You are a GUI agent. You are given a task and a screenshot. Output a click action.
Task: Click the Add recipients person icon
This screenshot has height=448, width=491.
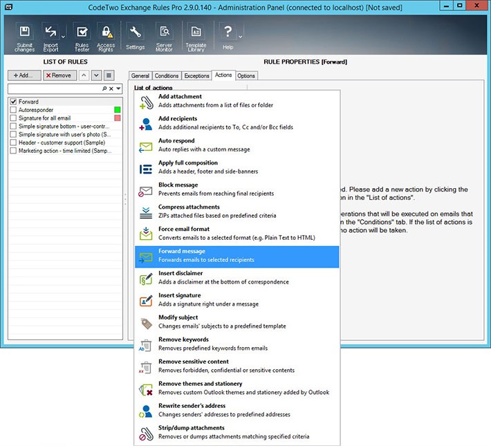pos(146,124)
